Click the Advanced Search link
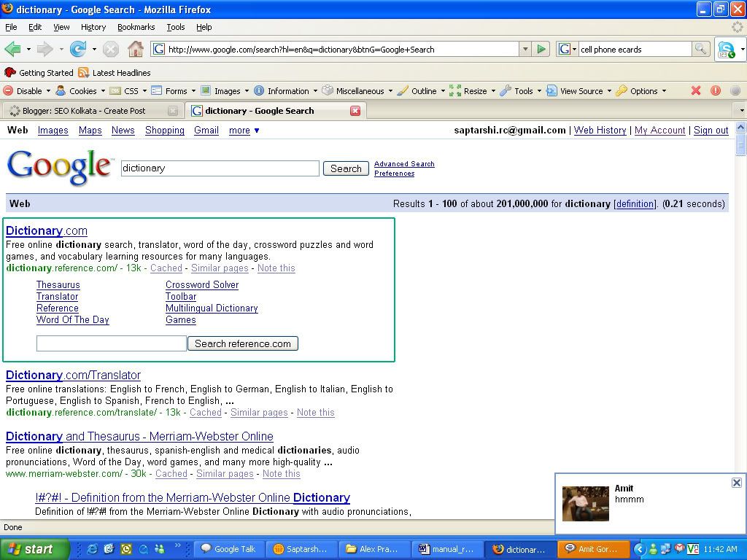This screenshot has height=560, width=747. 404,164
